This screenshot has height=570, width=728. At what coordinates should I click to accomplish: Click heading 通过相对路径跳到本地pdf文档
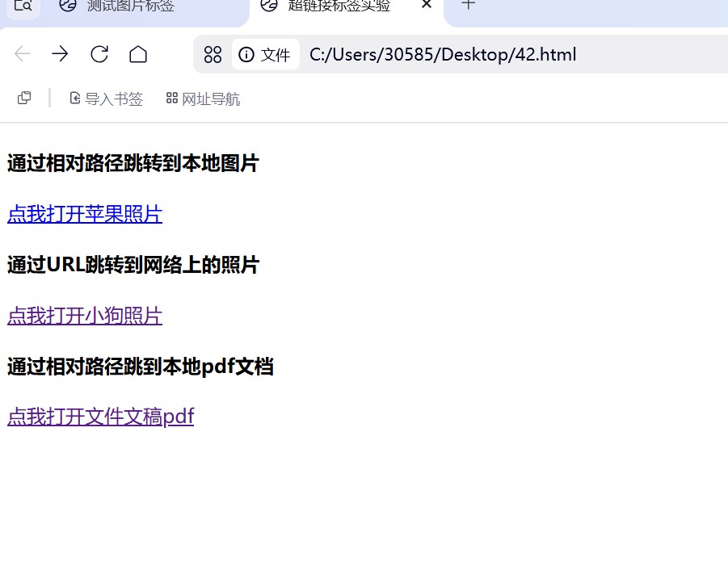141,367
